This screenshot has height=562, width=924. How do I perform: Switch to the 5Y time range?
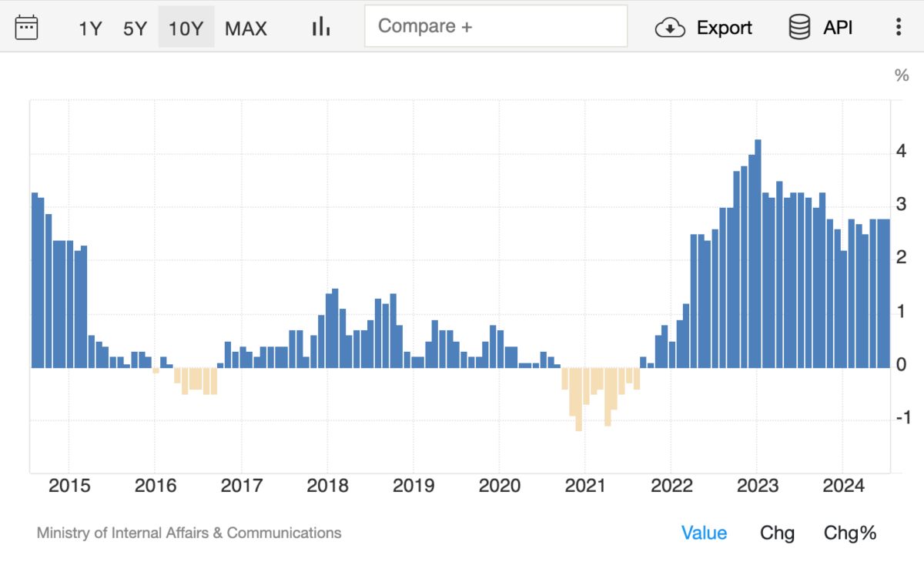coord(134,28)
